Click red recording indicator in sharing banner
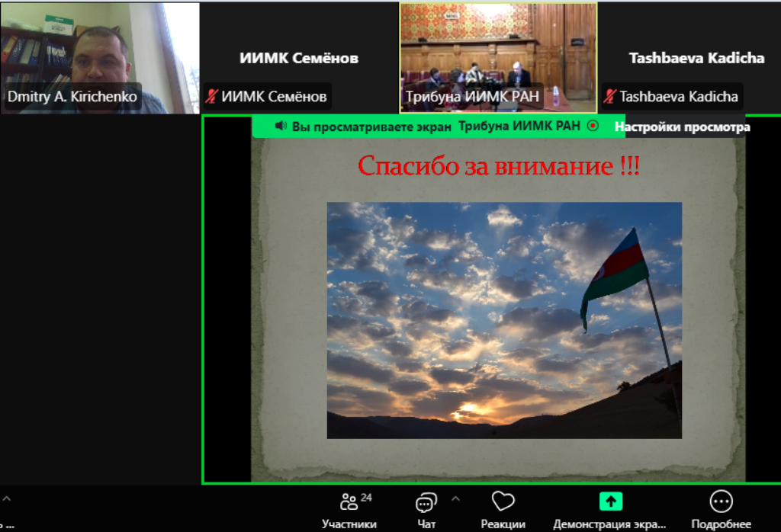Viewport: 781px width, 532px height. pyautogui.click(x=593, y=126)
